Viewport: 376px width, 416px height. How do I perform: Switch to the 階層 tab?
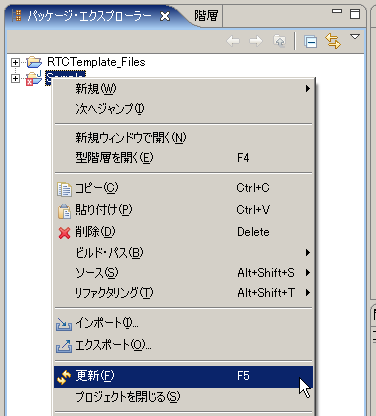[206, 15]
